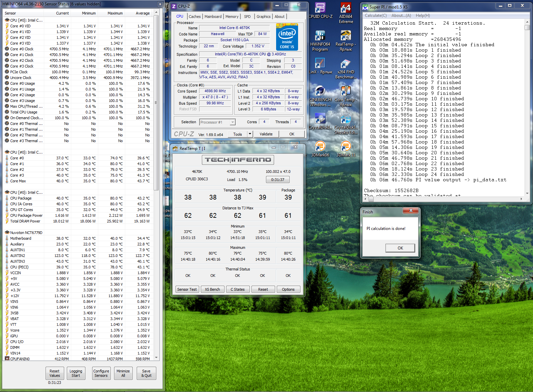Launch the 3DMark06 desktop shortcut
Screen dimensions: 533x392
pyautogui.click(x=320, y=149)
